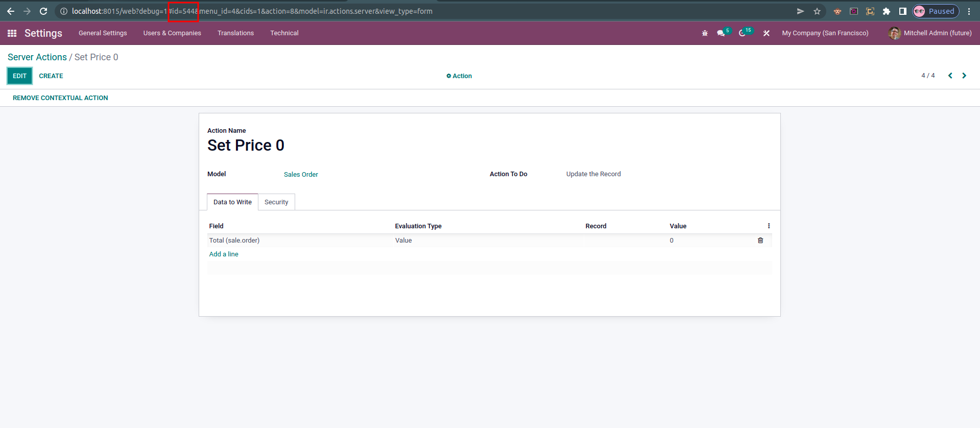Click the orange monkey extension icon

838,11
